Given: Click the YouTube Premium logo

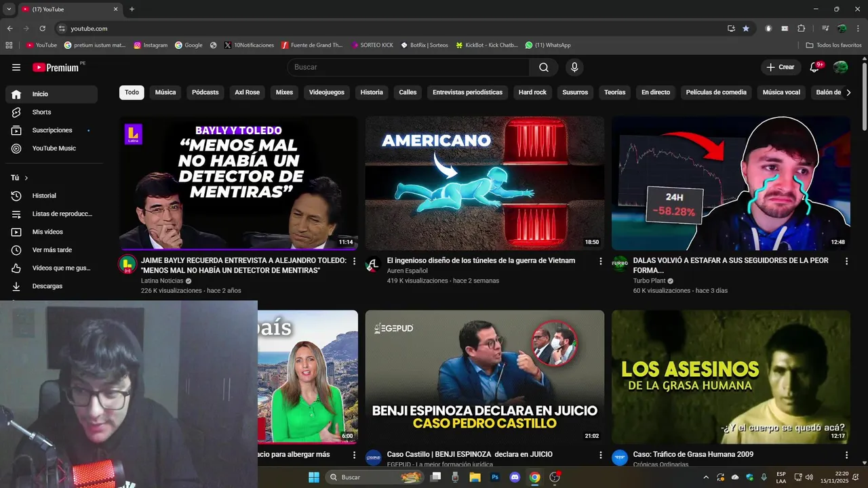Looking at the screenshot, I should coord(57,67).
